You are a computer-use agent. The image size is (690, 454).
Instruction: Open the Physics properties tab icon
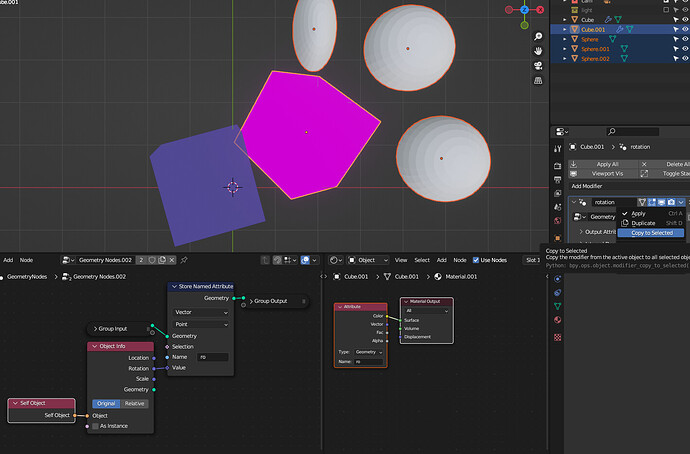pyautogui.click(x=558, y=279)
